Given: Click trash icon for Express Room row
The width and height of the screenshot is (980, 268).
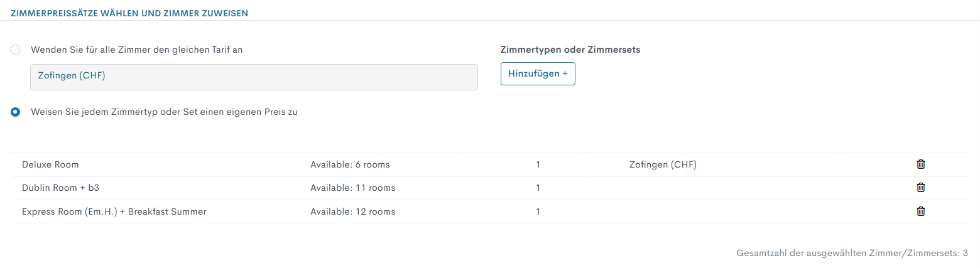Looking at the screenshot, I should coord(921,212).
